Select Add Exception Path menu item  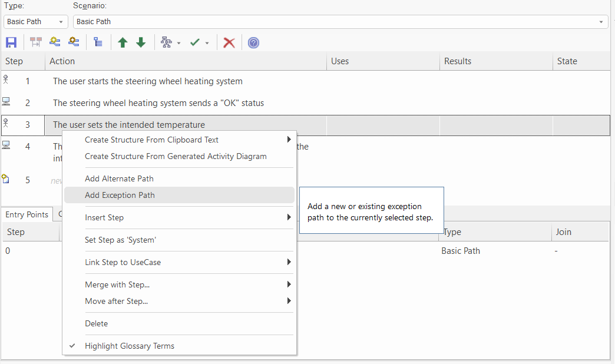[x=120, y=195]
